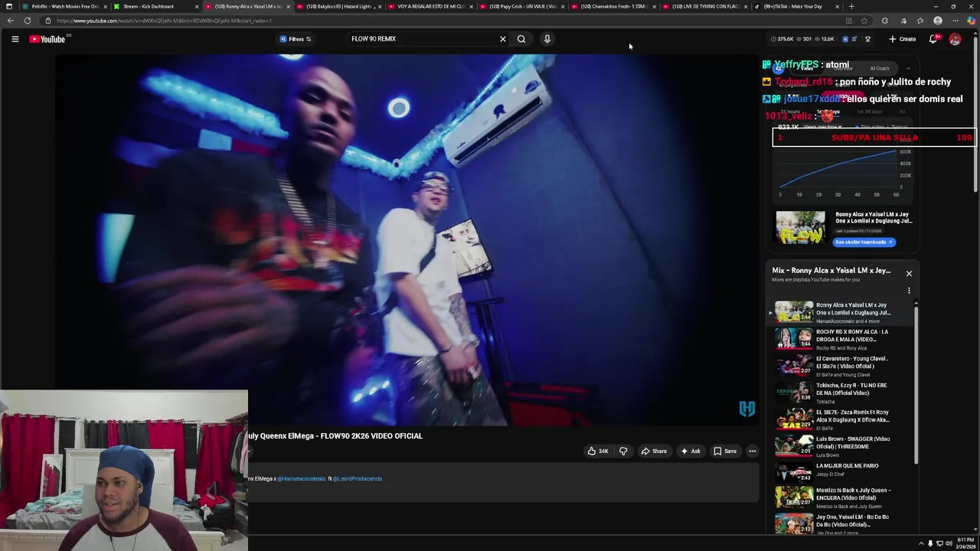Play Luis Brown - SWAGGER video
980x551 pixels.
pyautogui.click(x=843, y=446)
